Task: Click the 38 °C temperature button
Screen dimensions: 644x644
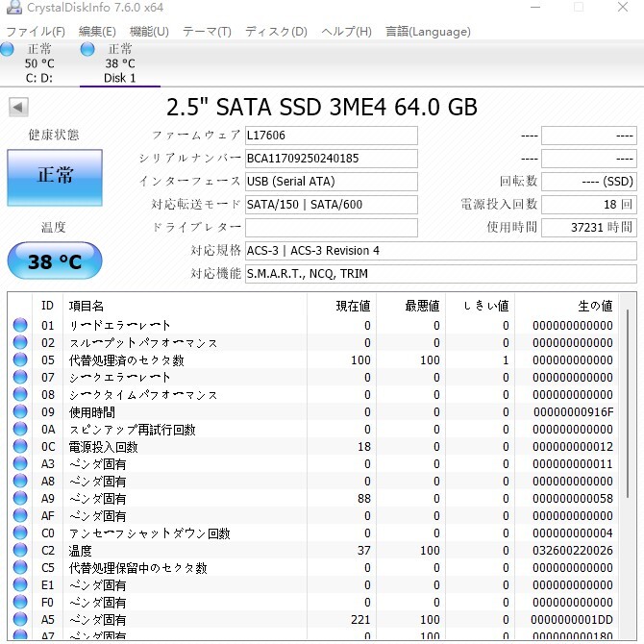Action: [55, 260]
